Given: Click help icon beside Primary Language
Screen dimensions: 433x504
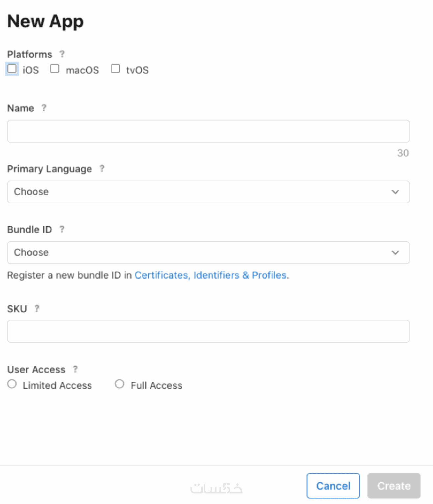Looking at the screenshot, I should [x=102, y=168].
